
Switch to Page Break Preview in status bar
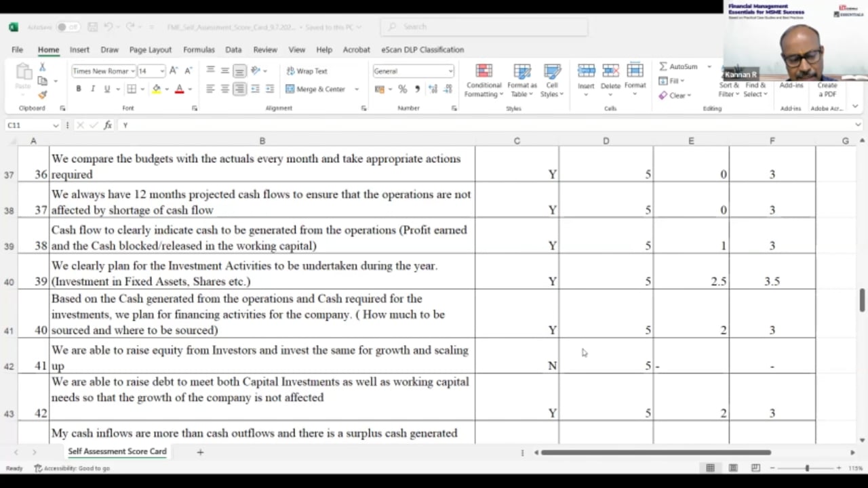755,468
